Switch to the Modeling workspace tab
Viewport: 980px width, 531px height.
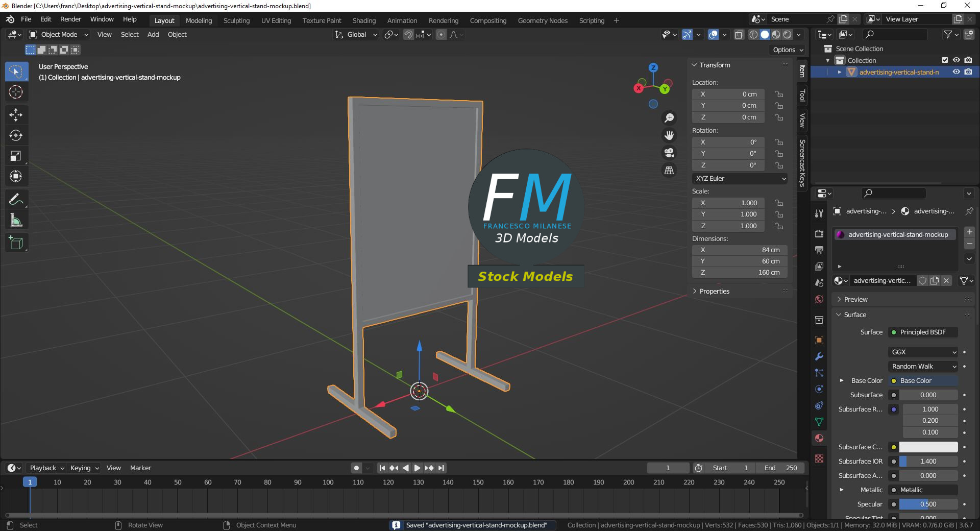click(x=199, y=20)
